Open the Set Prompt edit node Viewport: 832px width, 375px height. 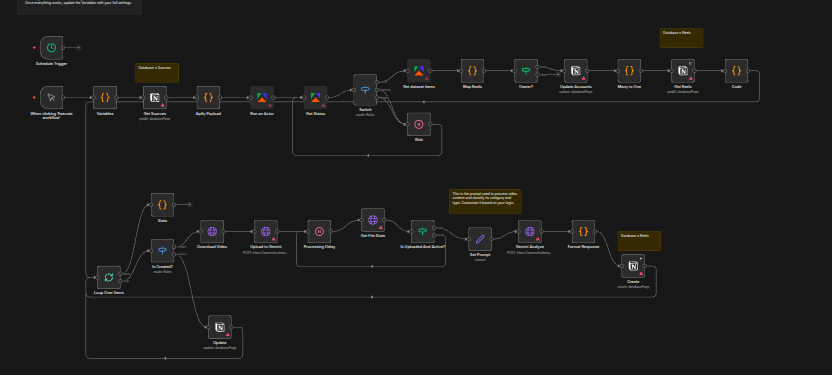click(x=480, y=239)
